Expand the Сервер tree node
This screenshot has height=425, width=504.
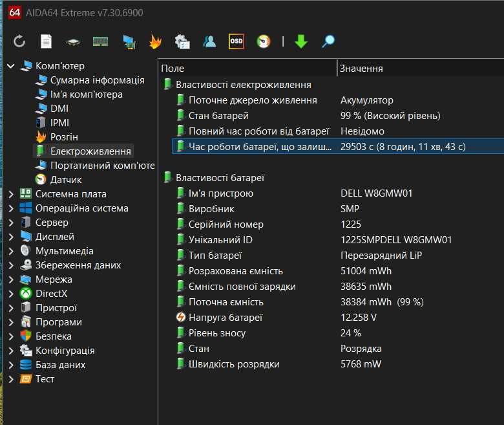pos(11,223)
